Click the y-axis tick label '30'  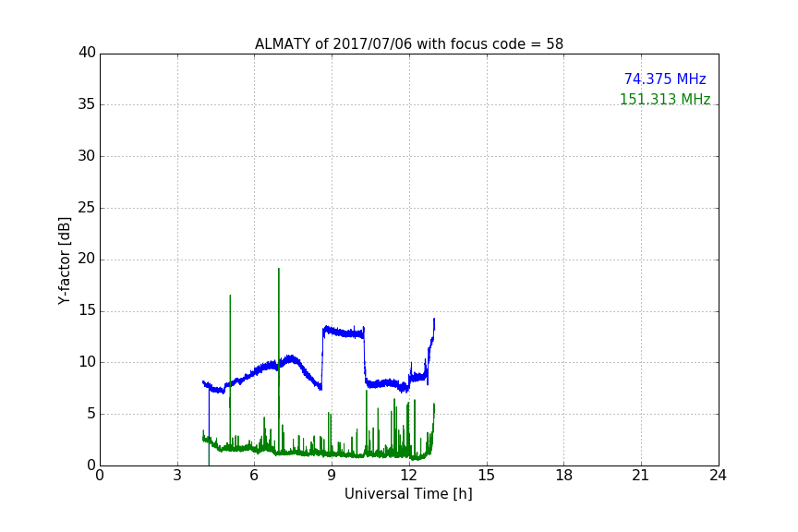point(87,156)
